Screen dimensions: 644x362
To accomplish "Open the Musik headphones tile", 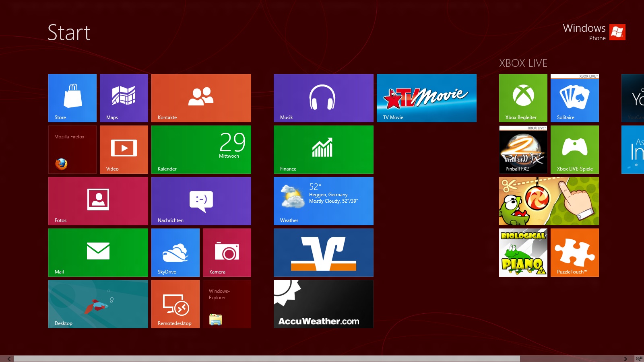I will pos(324,98).
